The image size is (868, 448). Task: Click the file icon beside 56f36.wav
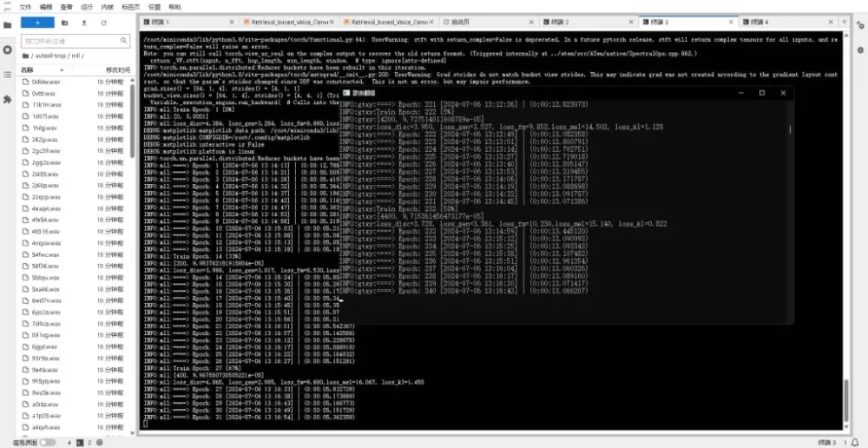click(25, 267)
